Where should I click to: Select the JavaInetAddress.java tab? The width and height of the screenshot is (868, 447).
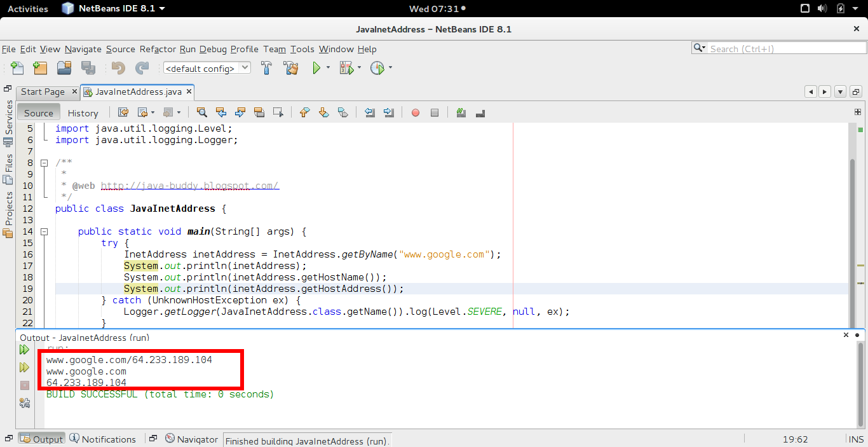point(138,92)
